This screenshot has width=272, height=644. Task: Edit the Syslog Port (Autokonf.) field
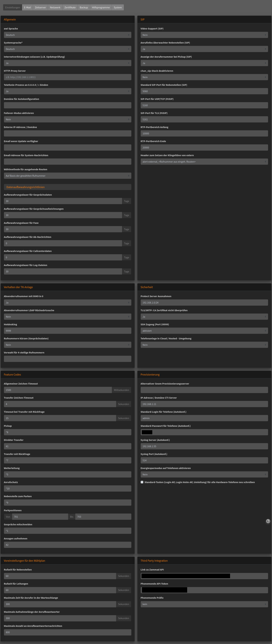204,460
